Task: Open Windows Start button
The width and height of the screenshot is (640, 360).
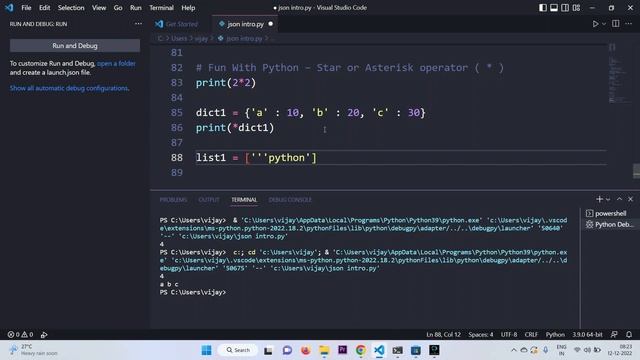Action: pos(207,350)
